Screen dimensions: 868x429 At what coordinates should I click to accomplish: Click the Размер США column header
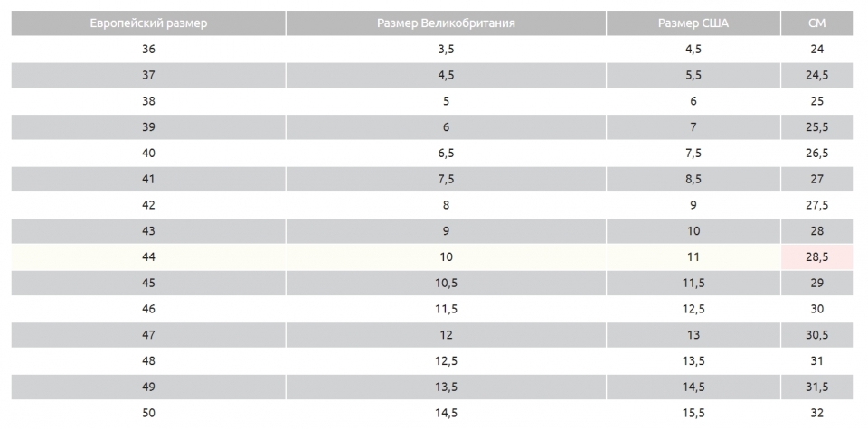(693, 23)
